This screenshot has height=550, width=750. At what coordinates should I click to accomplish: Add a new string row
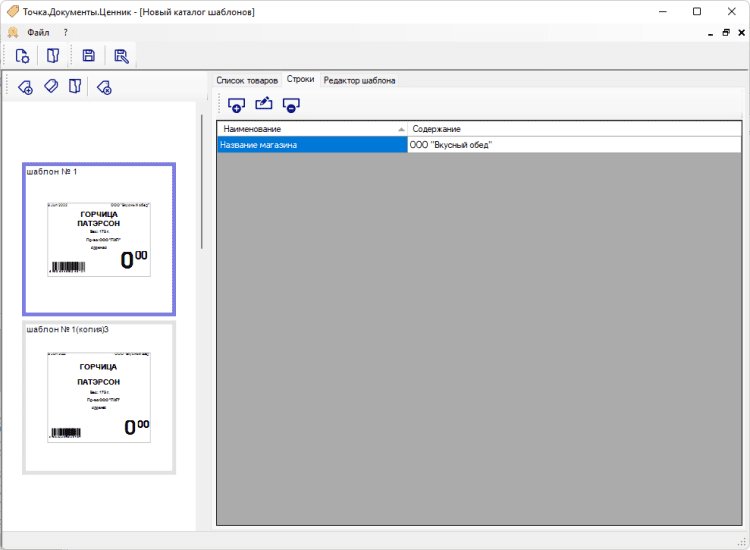pos(236,105)
